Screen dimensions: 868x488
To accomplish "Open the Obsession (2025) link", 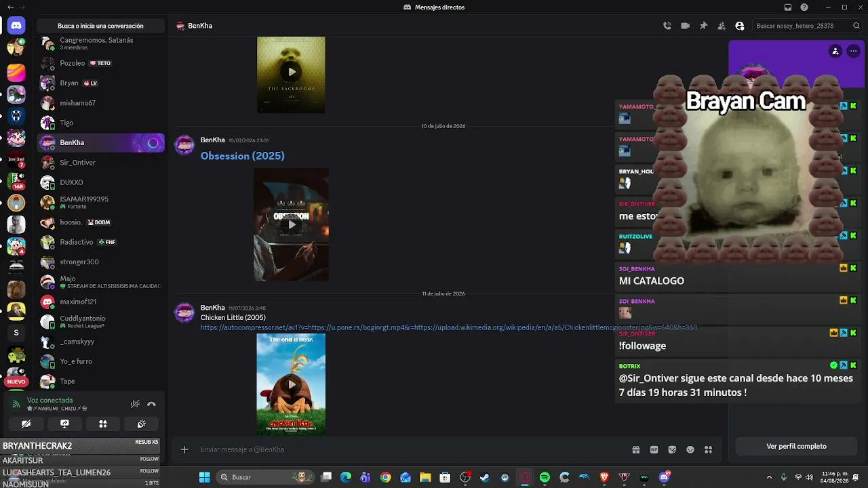I will 242,156.
